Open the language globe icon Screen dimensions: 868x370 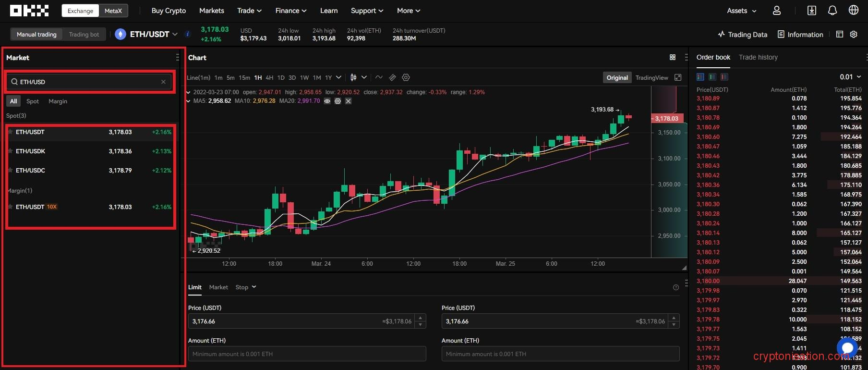[854, 10]
